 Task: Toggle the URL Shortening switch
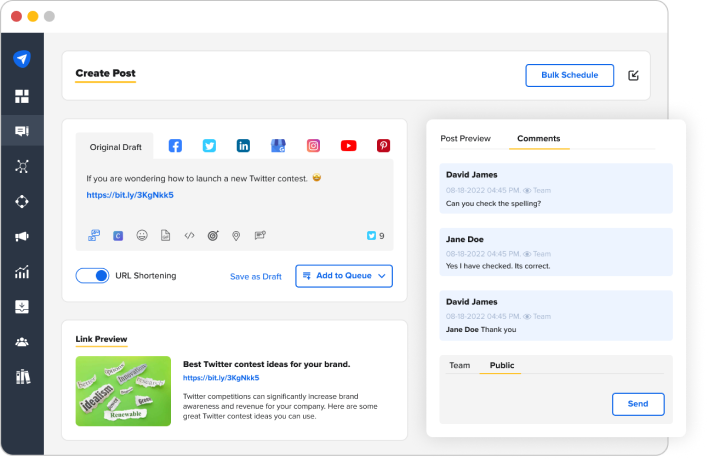pyautogui.click(x=92, y=275)
